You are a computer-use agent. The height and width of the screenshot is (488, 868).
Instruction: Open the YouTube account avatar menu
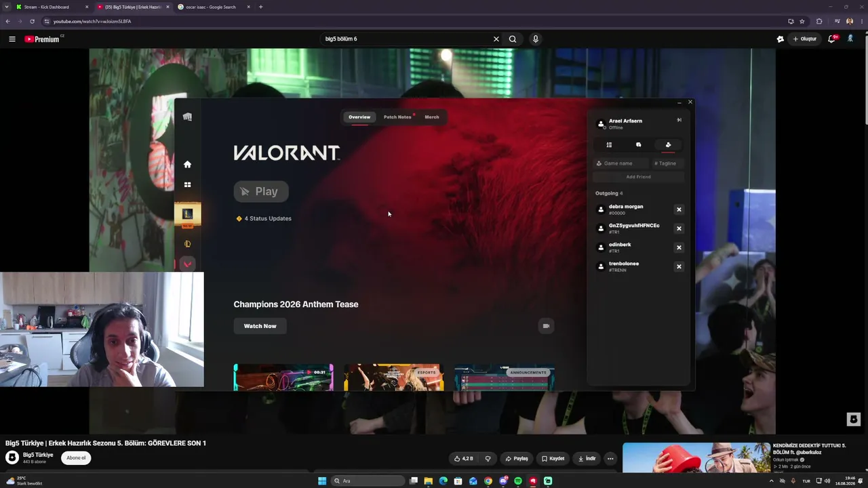[x=850, y=39]
